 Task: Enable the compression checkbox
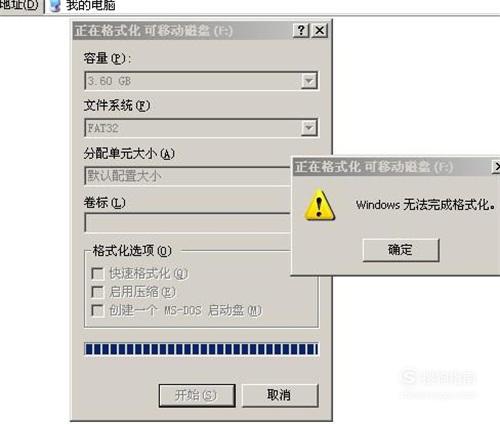coord(97,292)
